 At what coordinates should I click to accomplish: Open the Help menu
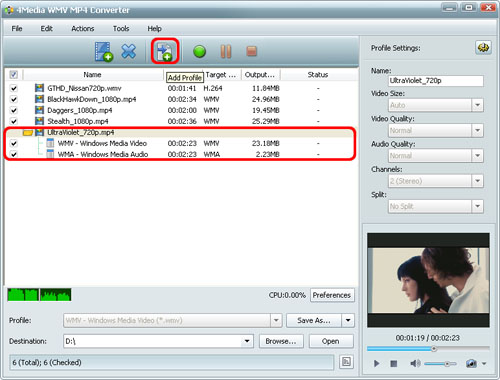tap(154, 29)
